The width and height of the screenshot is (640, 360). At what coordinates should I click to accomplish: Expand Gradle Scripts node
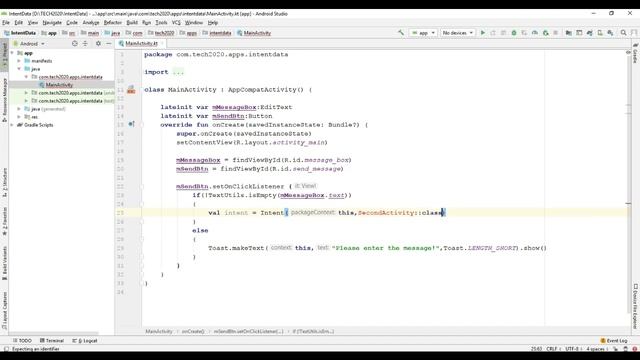(x=12, y=125)
